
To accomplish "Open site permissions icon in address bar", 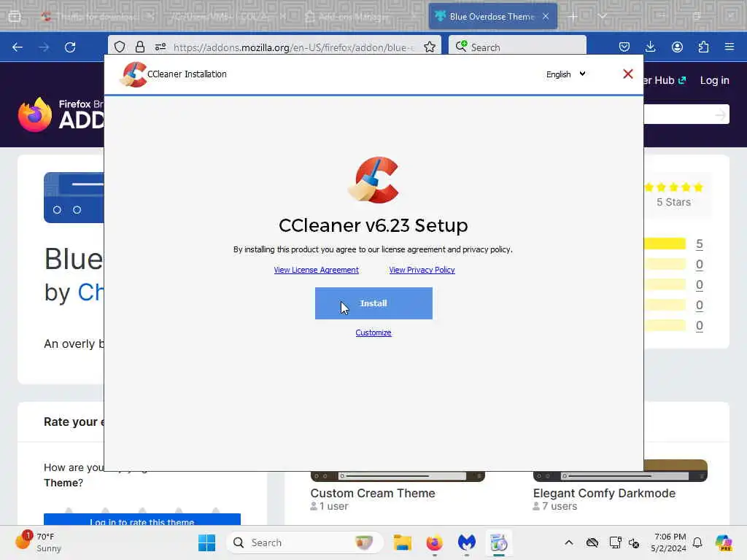I will click(x=160, y=47).
